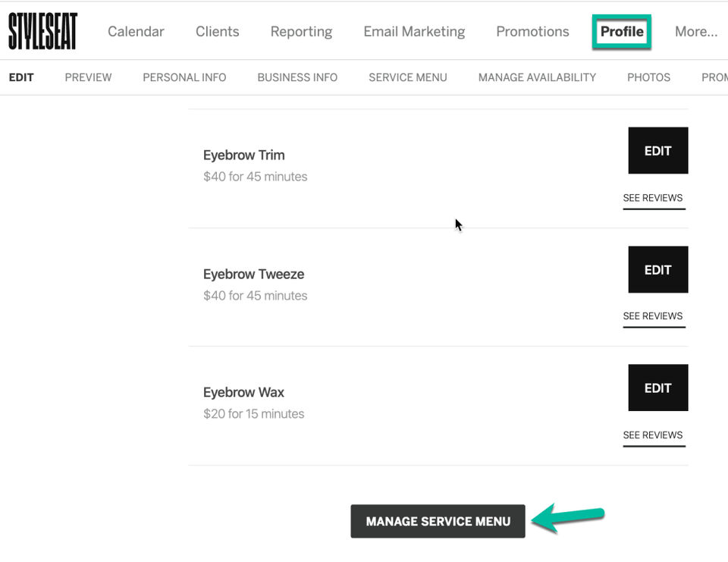Viewport: 728px width, 562px height.
Task: Open the Calendar menu
Action: [136, 32]
